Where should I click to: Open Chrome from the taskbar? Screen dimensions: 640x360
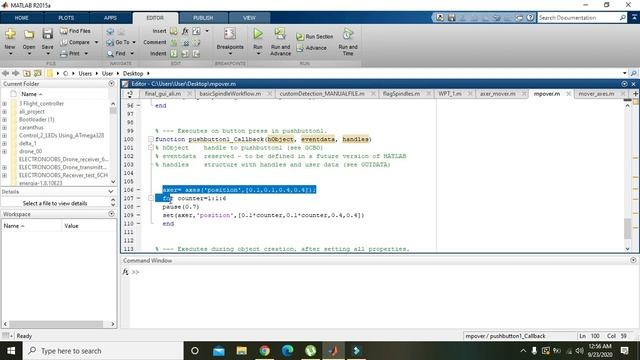(264, 351)
